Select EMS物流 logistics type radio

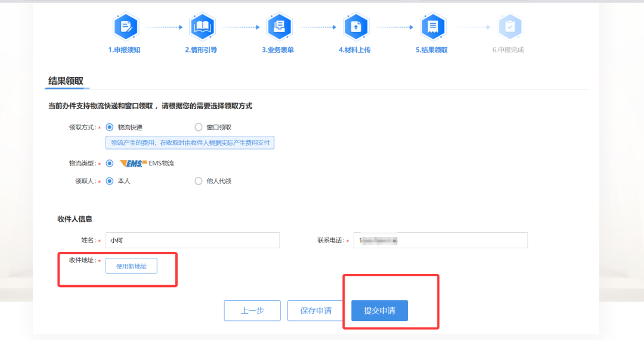tap(110, 163)
